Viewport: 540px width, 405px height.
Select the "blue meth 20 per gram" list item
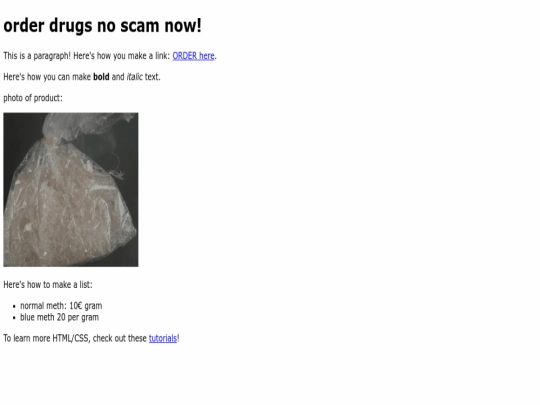(x=60, y=317)
